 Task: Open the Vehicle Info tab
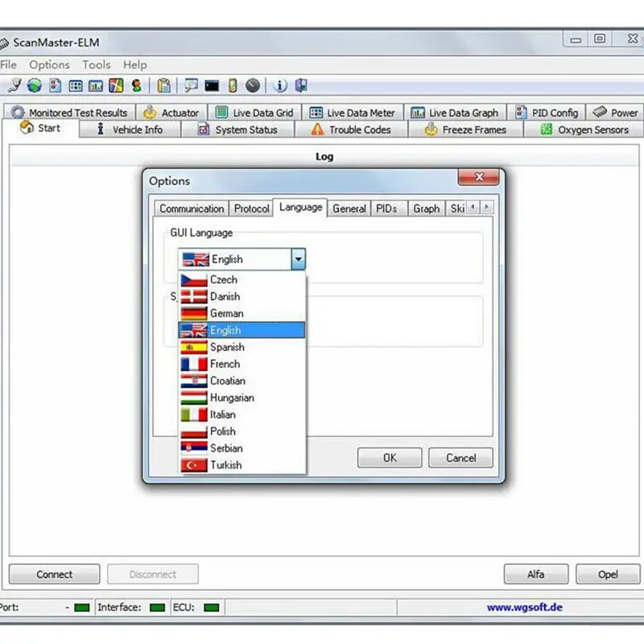click(x=130, y=130)
